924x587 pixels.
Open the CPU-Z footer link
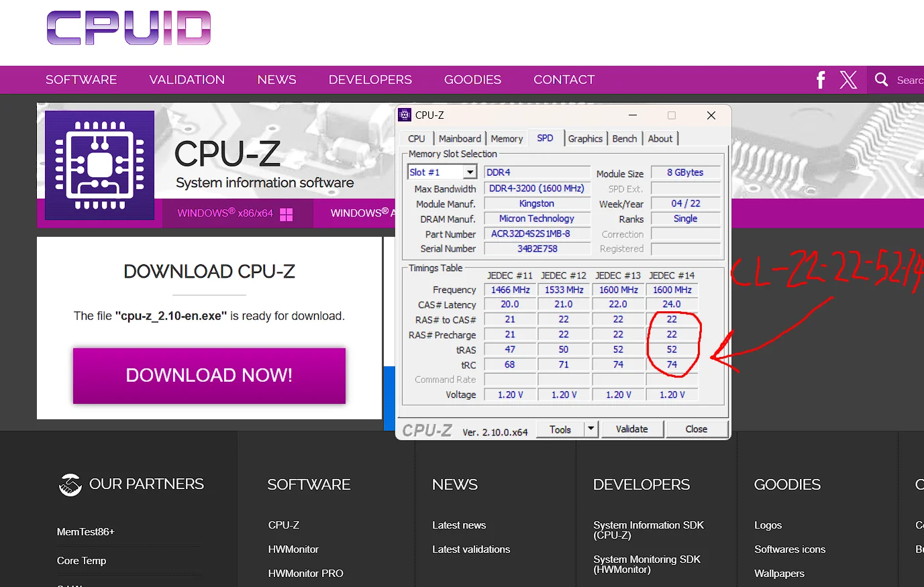[284, 525]
